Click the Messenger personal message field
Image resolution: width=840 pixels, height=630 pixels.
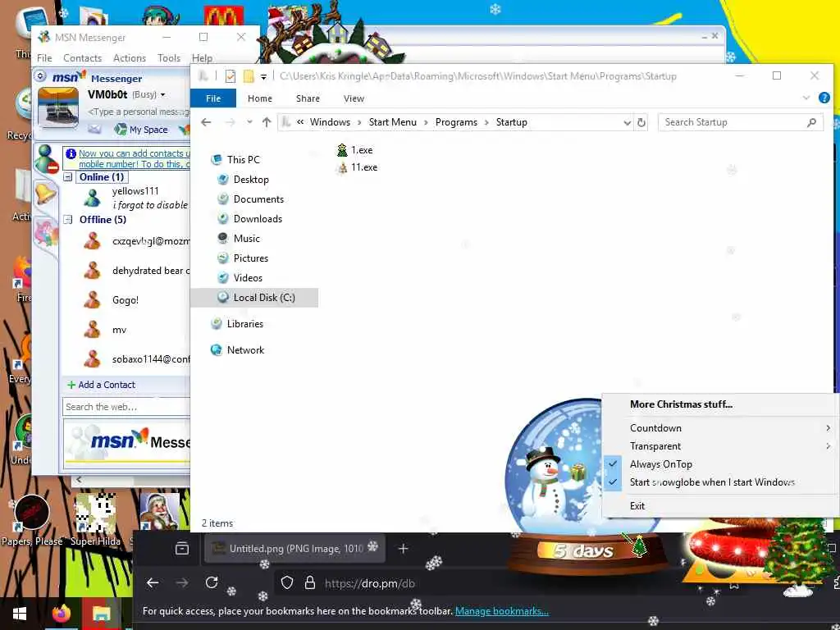tap(138, 112)
